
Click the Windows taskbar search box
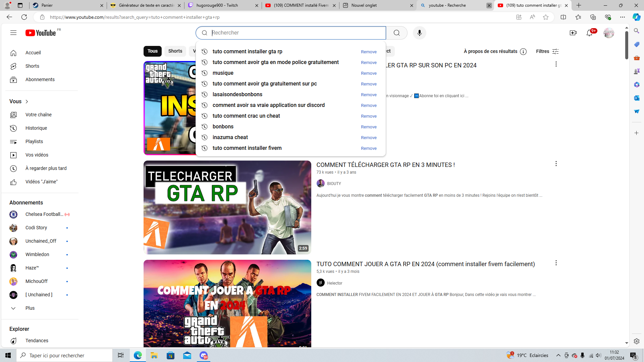64,355
